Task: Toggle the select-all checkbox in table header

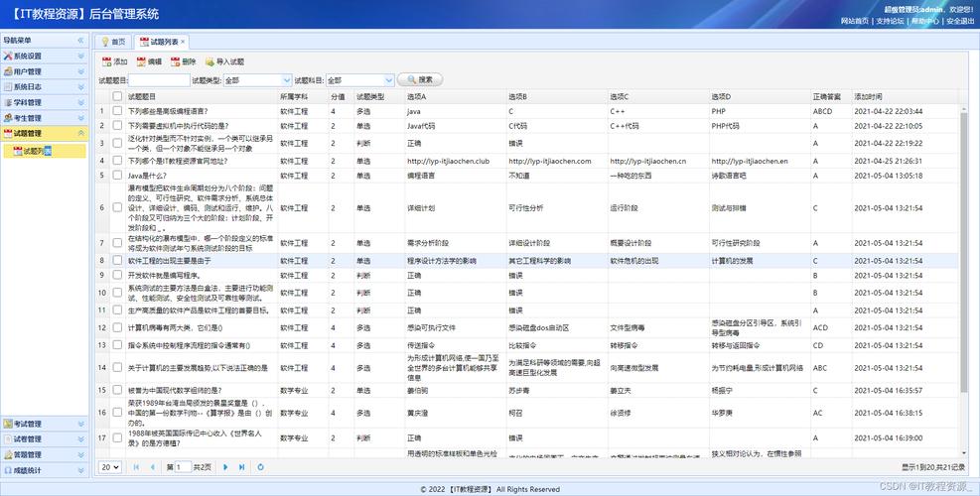Action: pyautogui.click(x=117, y=96)
